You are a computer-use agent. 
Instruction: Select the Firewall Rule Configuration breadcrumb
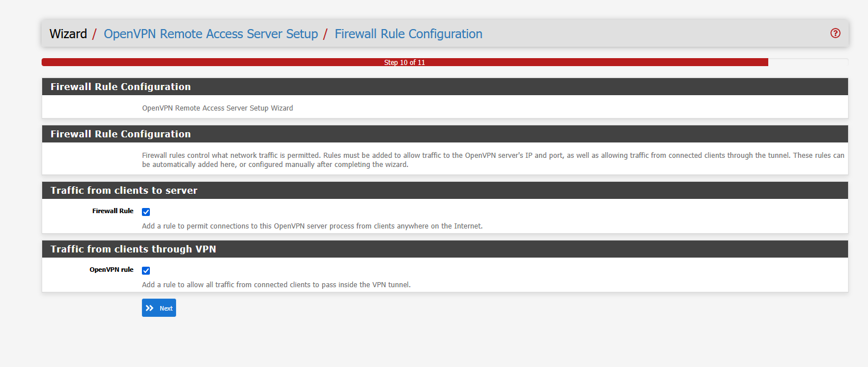pos(408,34)
